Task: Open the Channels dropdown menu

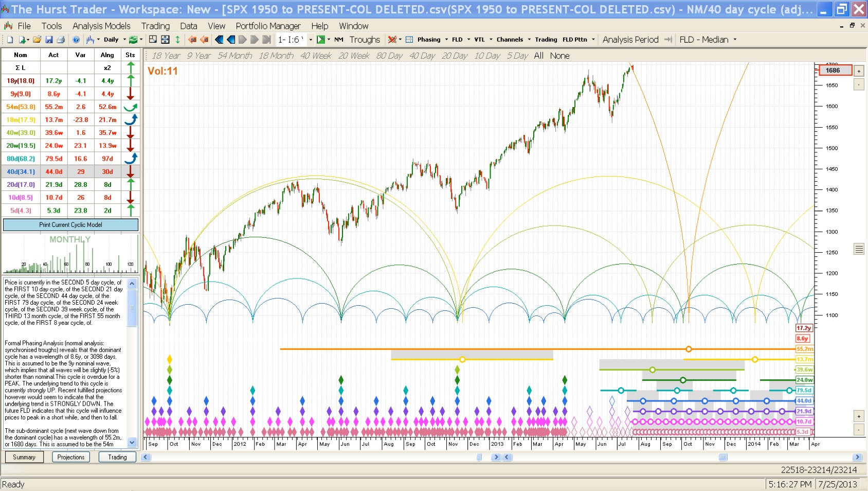Action: 513,40
